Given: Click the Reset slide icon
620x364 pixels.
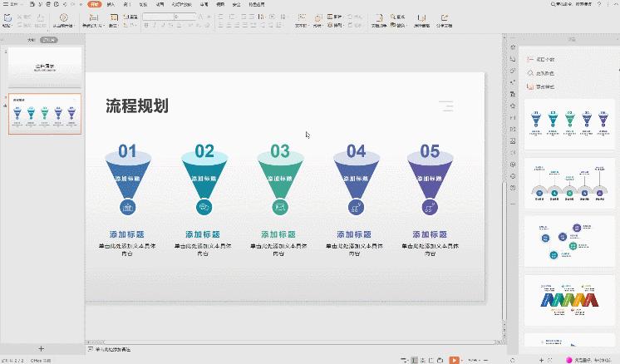Looking at the screenshot, I should (125, 17).
